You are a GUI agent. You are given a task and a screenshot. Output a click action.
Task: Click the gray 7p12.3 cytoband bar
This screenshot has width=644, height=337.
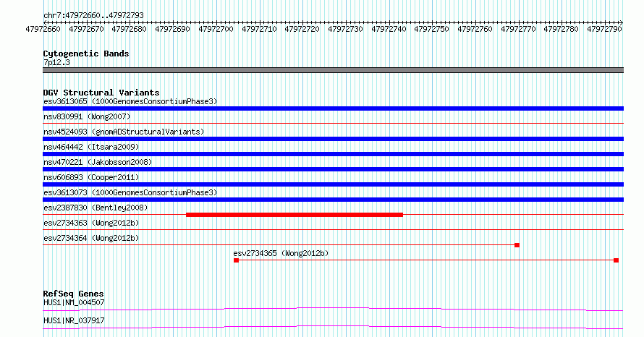pos(333,70)
